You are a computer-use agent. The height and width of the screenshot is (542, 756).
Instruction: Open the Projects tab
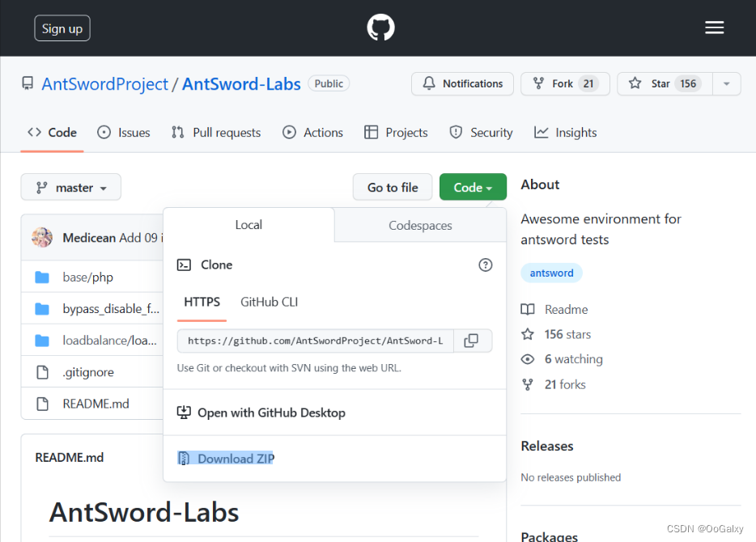[396, 133]
